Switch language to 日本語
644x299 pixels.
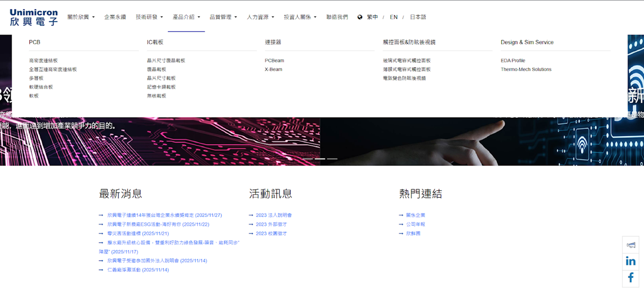tap(418, 17)
